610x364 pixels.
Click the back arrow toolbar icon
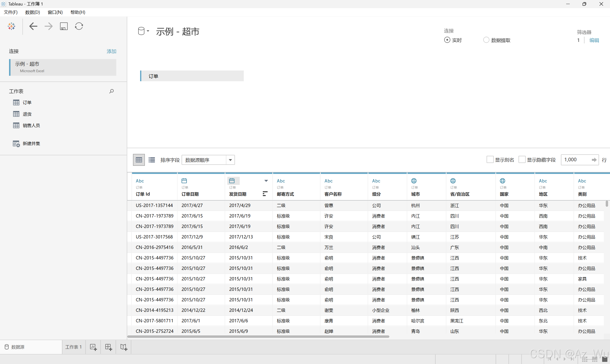pos(33,26)
